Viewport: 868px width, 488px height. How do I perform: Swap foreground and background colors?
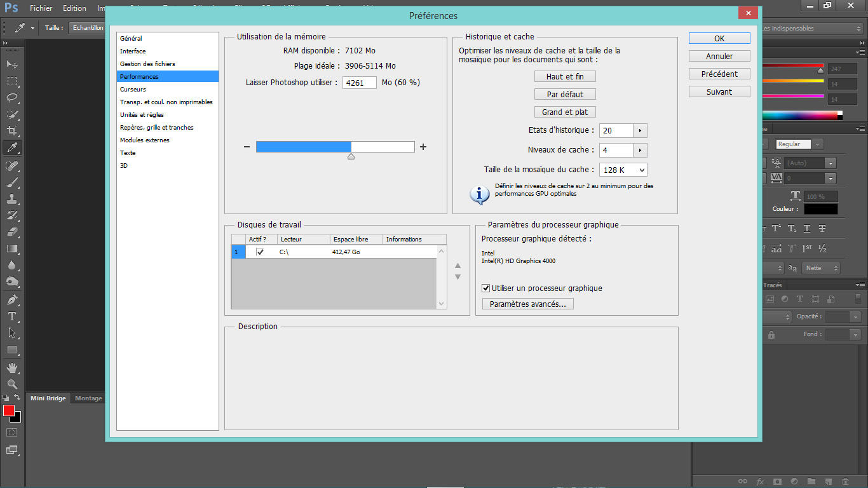[x=18, y=397]
